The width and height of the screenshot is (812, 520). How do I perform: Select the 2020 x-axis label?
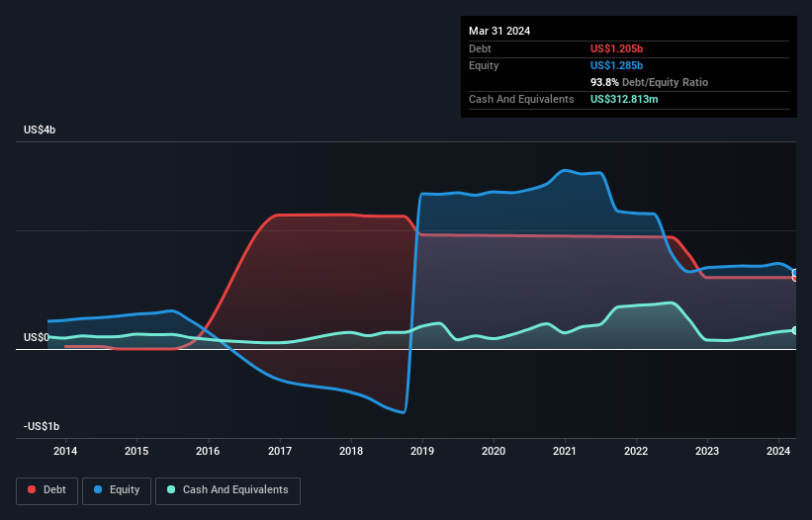pos(494,451)
